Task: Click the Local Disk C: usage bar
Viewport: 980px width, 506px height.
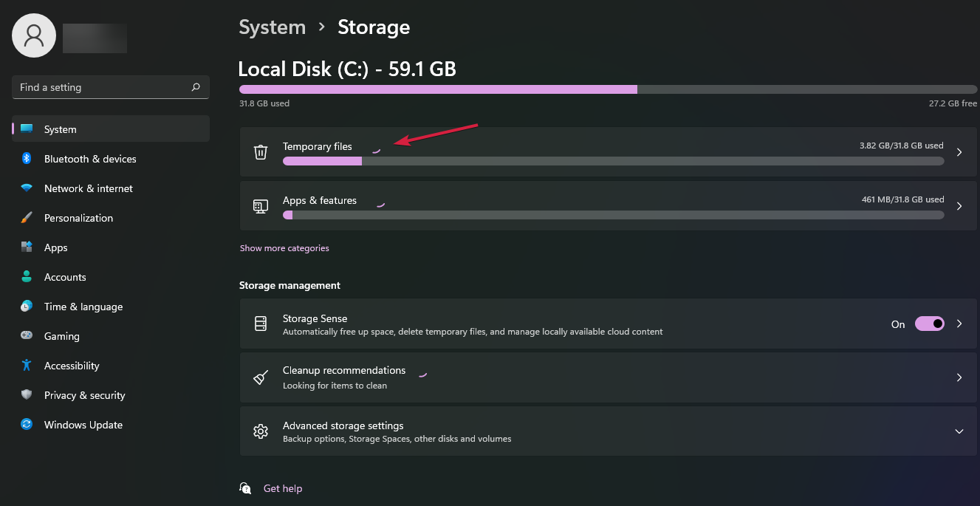Action: 608,89
